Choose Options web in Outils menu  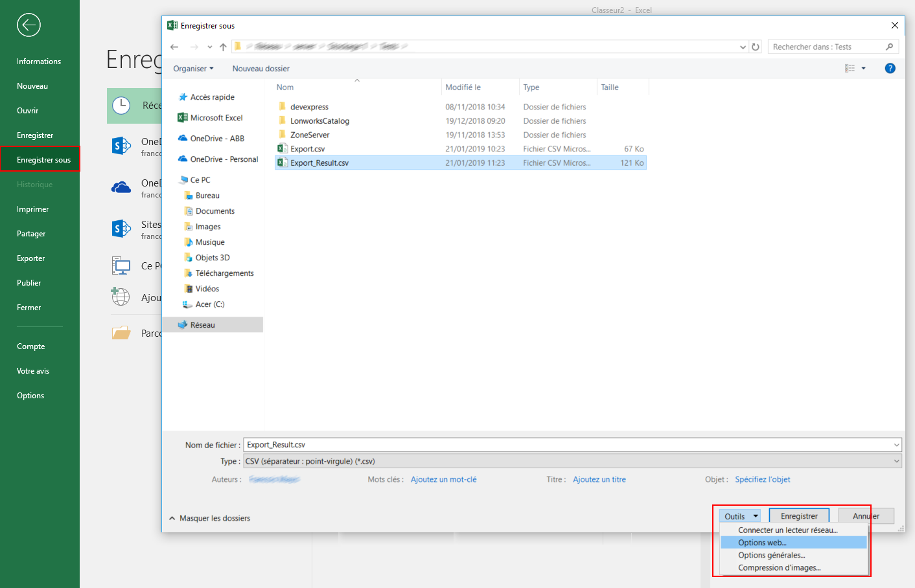794,543
